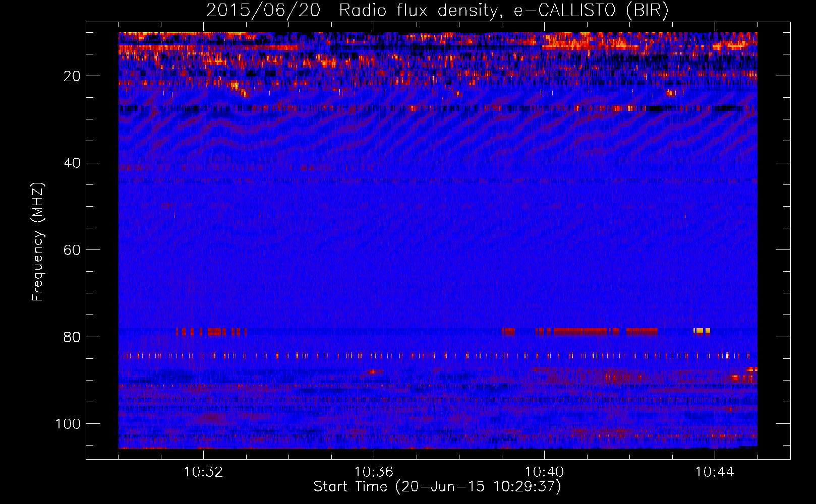Click the "20" frequency tick label
The width and height of the screenshot is (816, 504).
pyautogui.click(x=72, y=76)
